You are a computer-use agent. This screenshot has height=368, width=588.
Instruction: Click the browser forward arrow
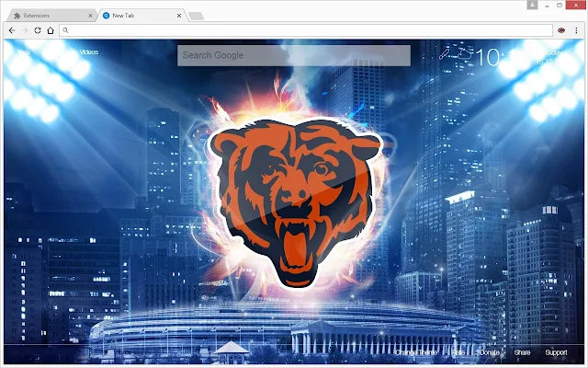coord(25,30)
